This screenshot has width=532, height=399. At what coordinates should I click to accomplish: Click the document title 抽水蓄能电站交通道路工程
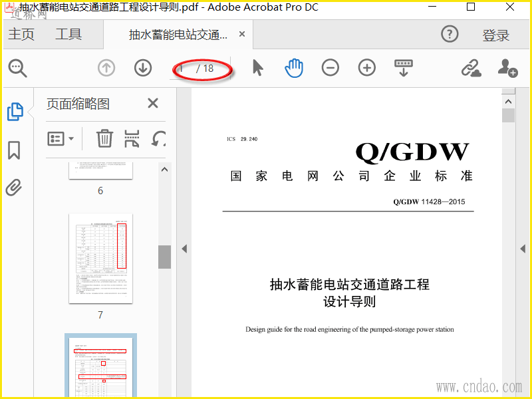tap(350, 285)
